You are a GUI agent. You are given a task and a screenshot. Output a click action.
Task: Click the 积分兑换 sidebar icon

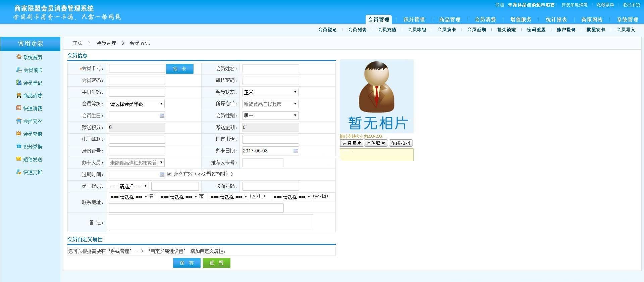coord(19,146)
